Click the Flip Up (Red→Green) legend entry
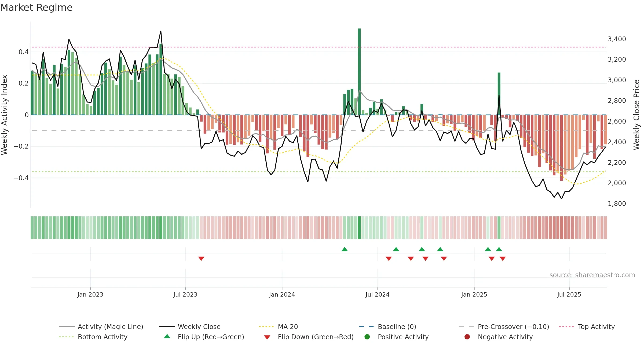Screen dimensions: 644x362 pyautogui.click(x=204, y=337)
